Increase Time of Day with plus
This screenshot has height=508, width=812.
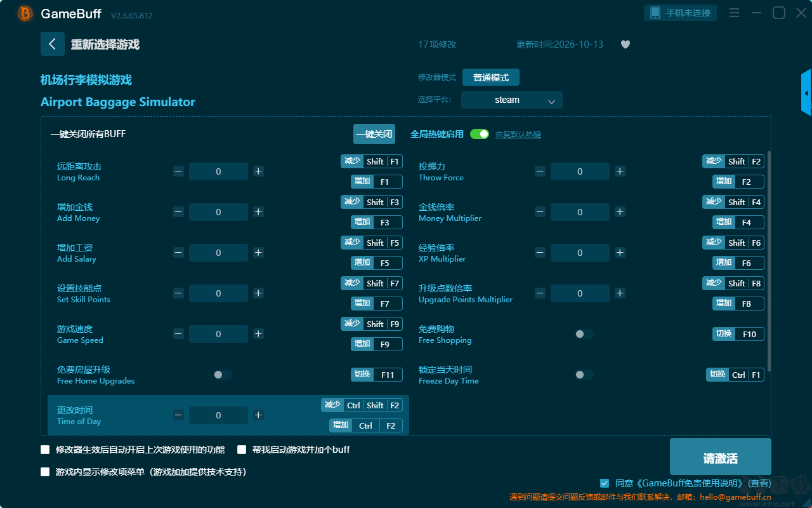pyautogui.click(x=258, y=415)
